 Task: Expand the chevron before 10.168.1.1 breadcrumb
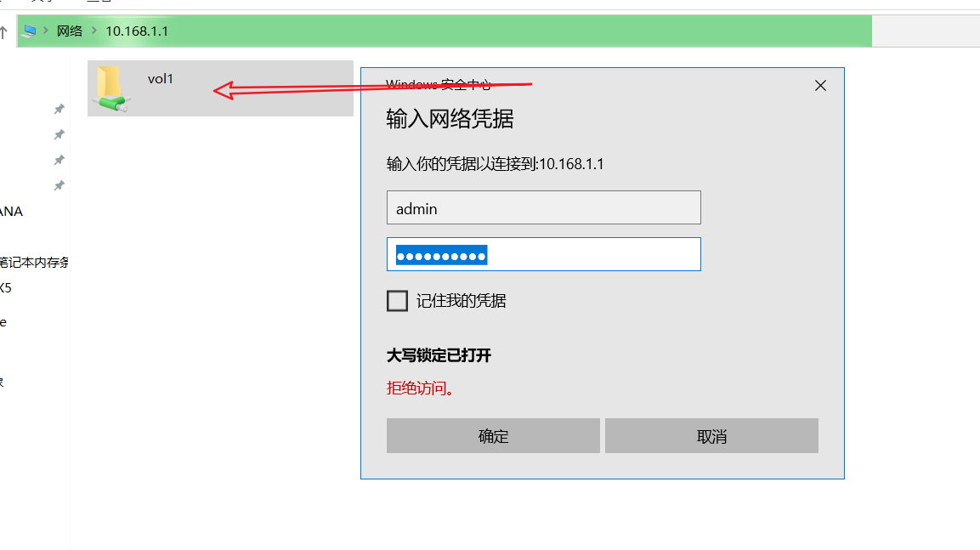pos(94,31)
